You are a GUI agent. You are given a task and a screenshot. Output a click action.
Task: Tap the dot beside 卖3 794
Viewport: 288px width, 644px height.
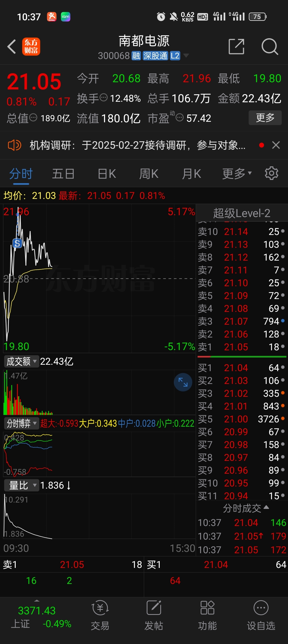tap(283, 321)
